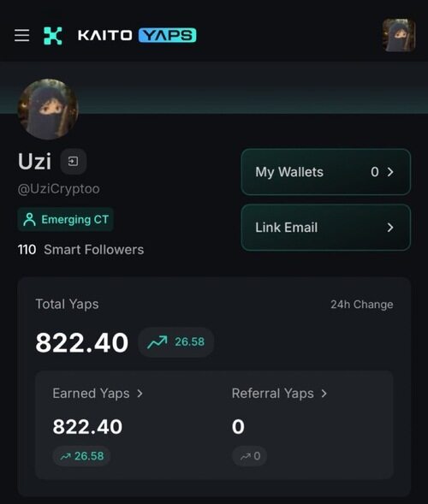Click the Link Email chevron arrow
Viewport: 428px width, 504px height.
(390, 228)
